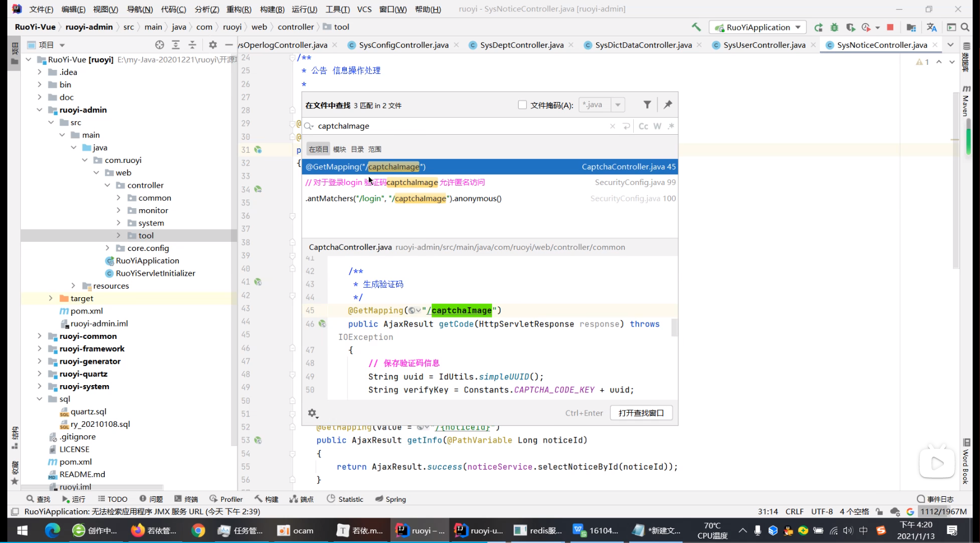Viewport: 980px width, 543px height.
Task: Click the filter icon in find dialog
Action: click(x=647, y=104)
